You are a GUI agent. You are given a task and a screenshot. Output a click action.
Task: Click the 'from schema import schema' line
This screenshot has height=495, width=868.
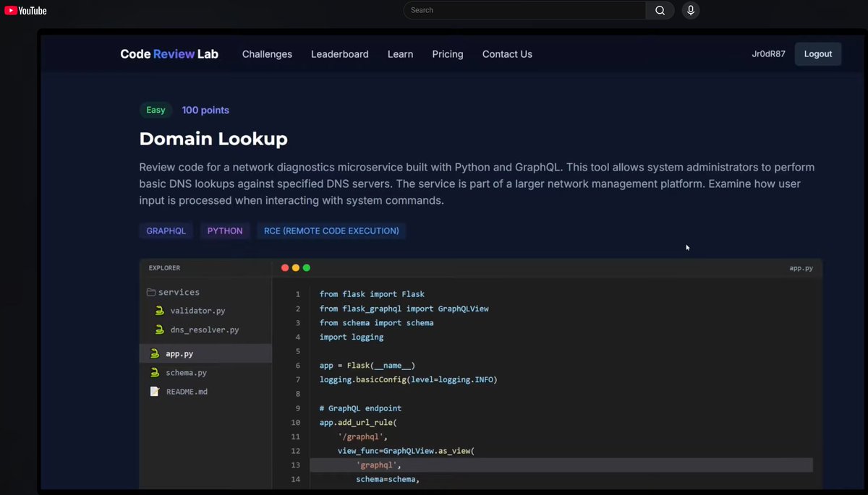pyautogui.click(x=376, y=323)
